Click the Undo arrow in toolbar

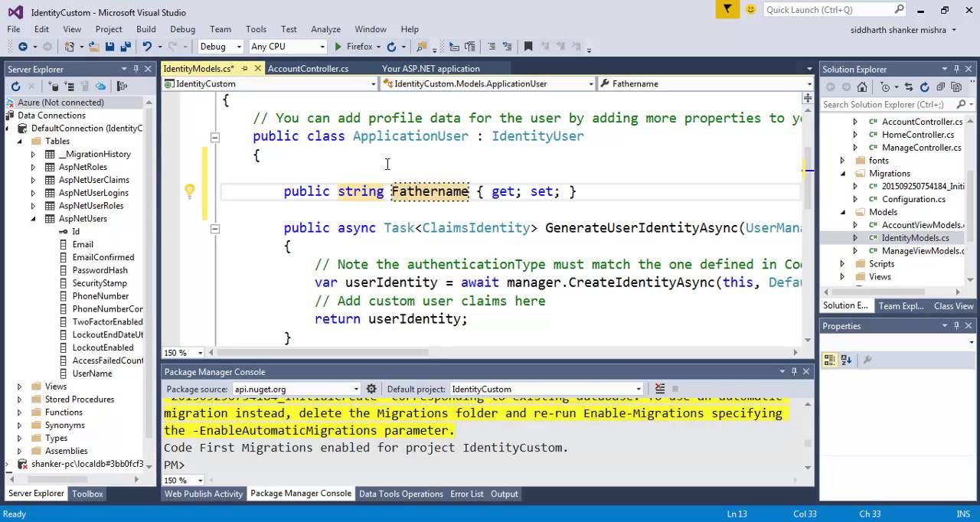coord(147,47)
